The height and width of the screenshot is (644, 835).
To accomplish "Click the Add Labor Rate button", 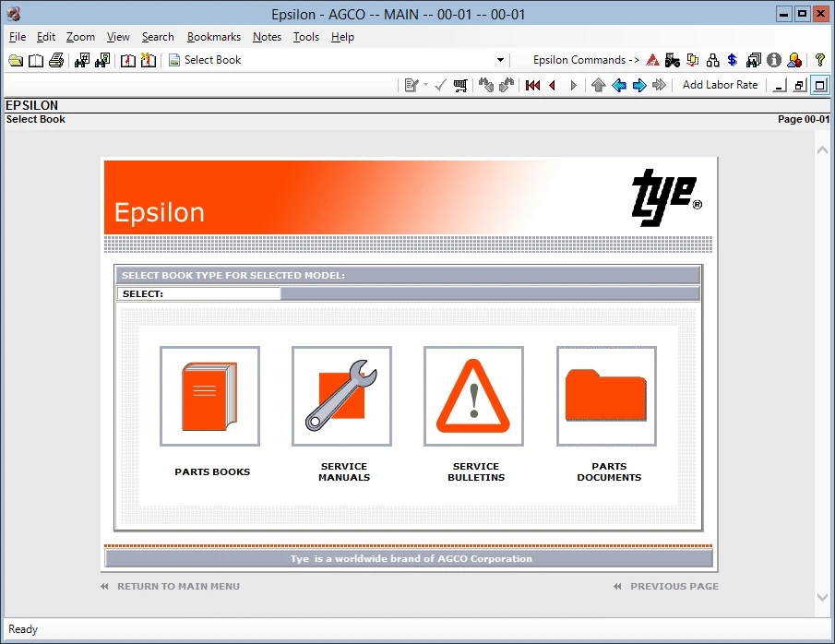I will tap(720, 85).
